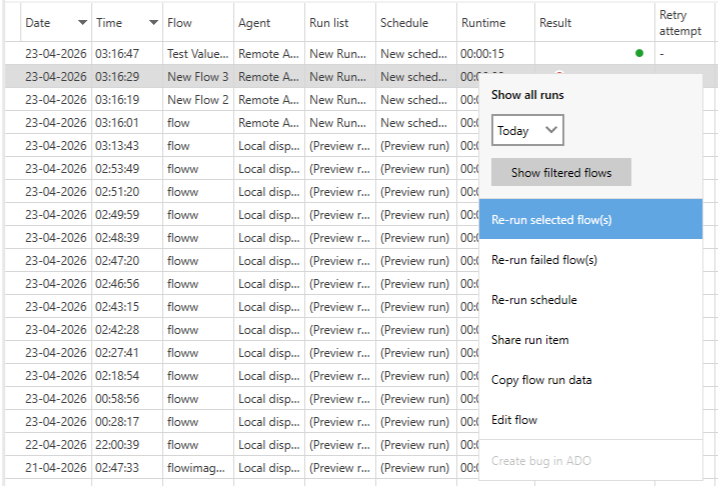Click the green success result dot
718x486 pixels.
(639, 53)
